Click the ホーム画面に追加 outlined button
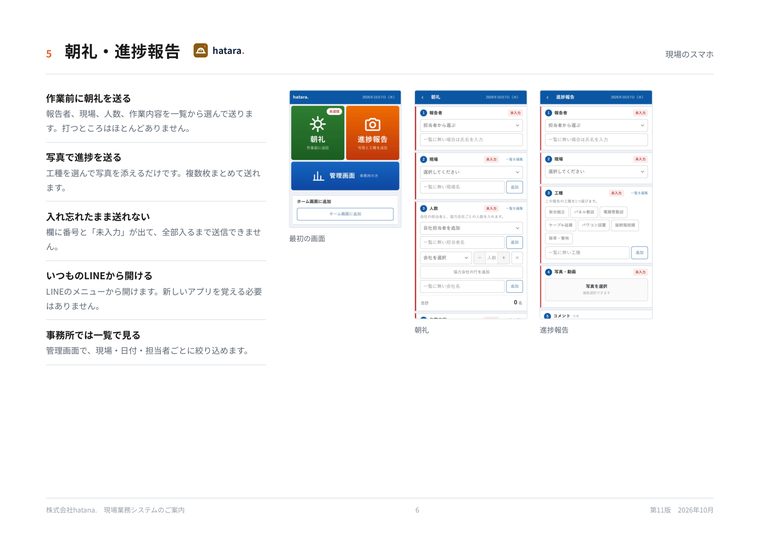 pyautogui.click(x=345, y=214)
